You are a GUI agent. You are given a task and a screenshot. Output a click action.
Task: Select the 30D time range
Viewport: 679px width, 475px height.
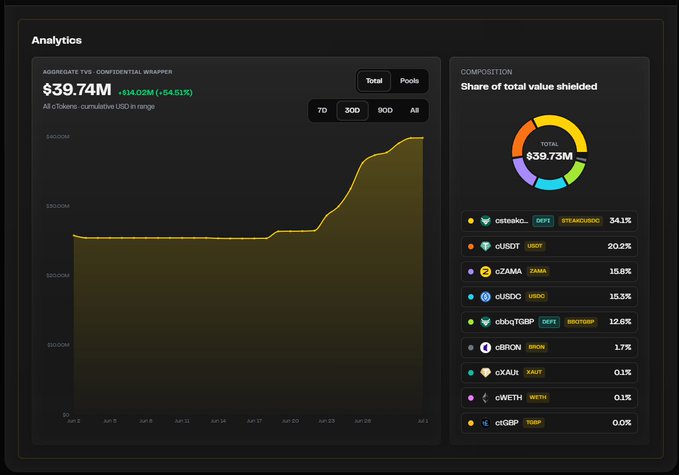coord(352,110)
